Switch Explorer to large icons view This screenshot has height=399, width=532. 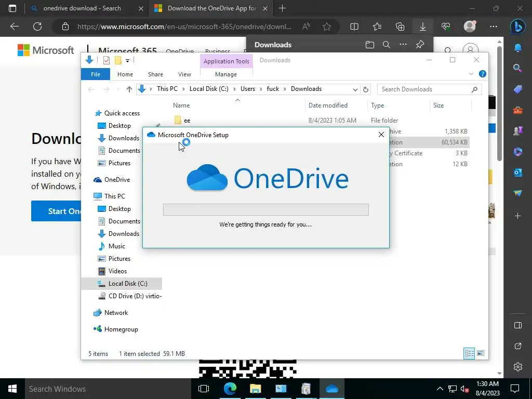click(481, 353)
